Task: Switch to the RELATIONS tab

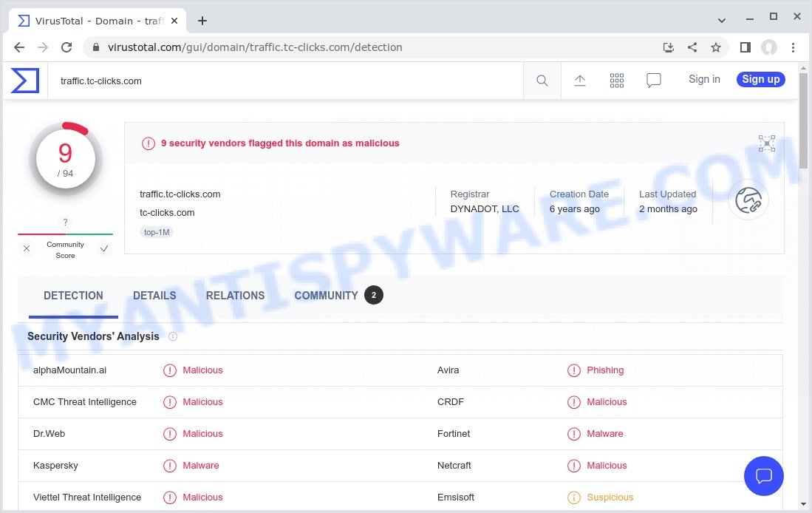Action: tap(235, 296)
